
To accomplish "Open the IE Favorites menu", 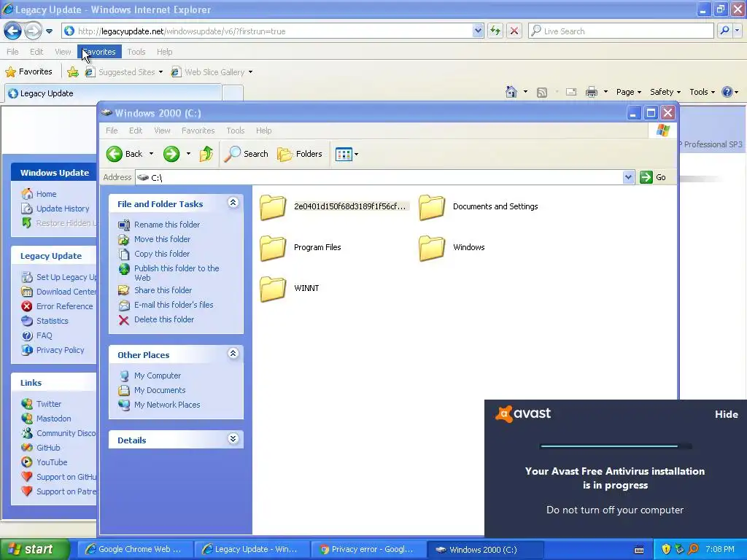I will tap(99, 52).
